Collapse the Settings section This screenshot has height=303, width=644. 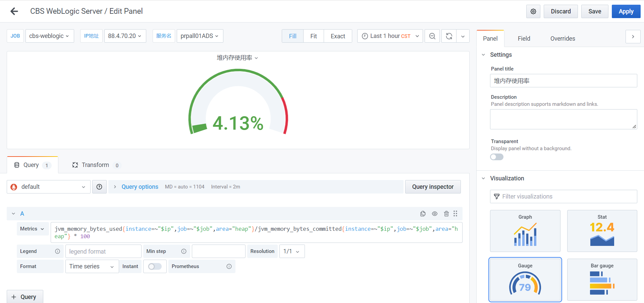point(483,55)
